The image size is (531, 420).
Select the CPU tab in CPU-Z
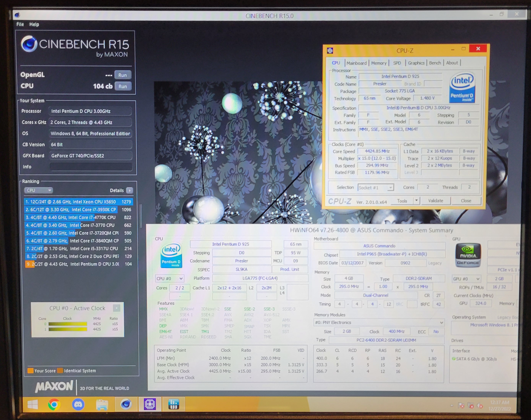click(336, 63)
